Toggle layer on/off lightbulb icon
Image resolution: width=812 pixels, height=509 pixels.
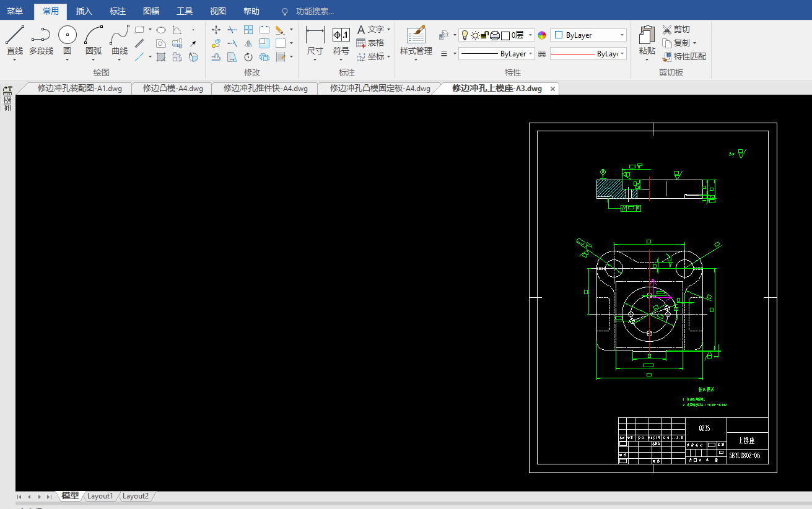465,35
